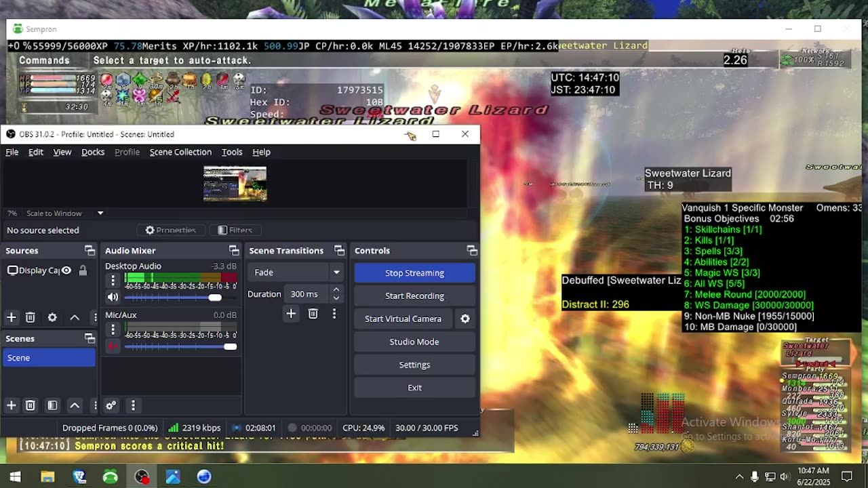The width and height of the screenshot is (868, 488).
Task: Select Display Capture source row
Action: pyautogui.click(x=49, y=270)
